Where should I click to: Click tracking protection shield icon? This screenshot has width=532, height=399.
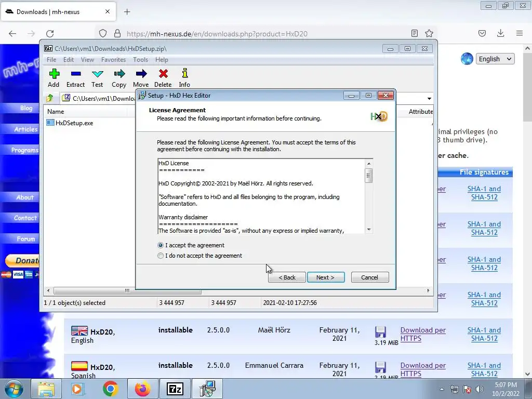point(103,33)
